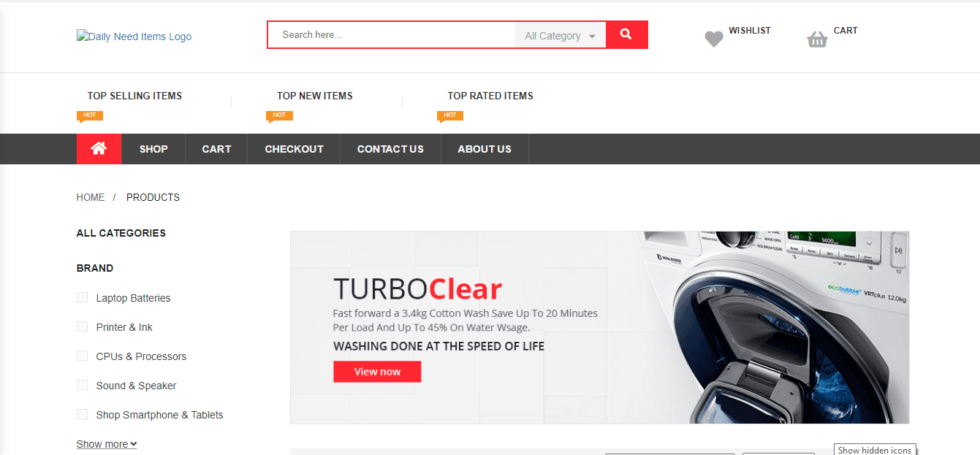
Task: Click the Search here input field
Action: point(391,34)
